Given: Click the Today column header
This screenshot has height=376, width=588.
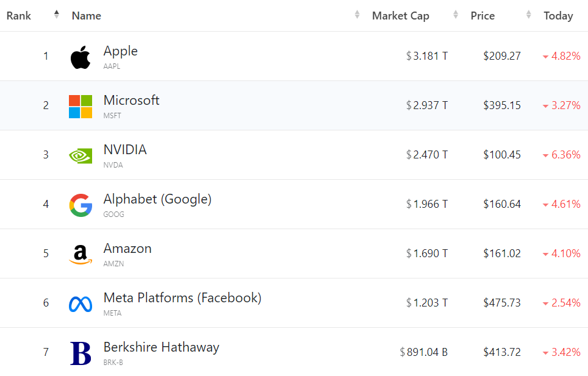Looking at the screenshot, I should 558,16.
